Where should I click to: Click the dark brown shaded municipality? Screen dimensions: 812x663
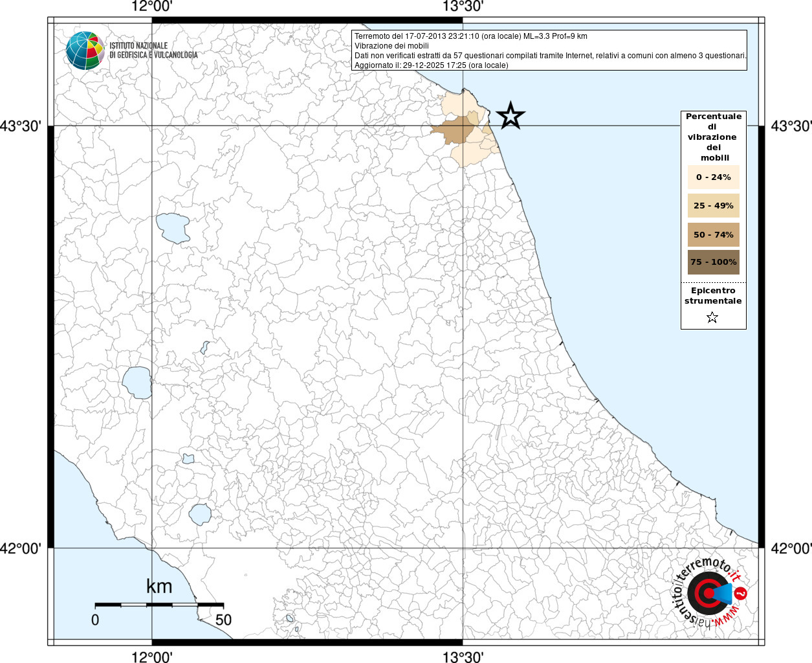454,130
